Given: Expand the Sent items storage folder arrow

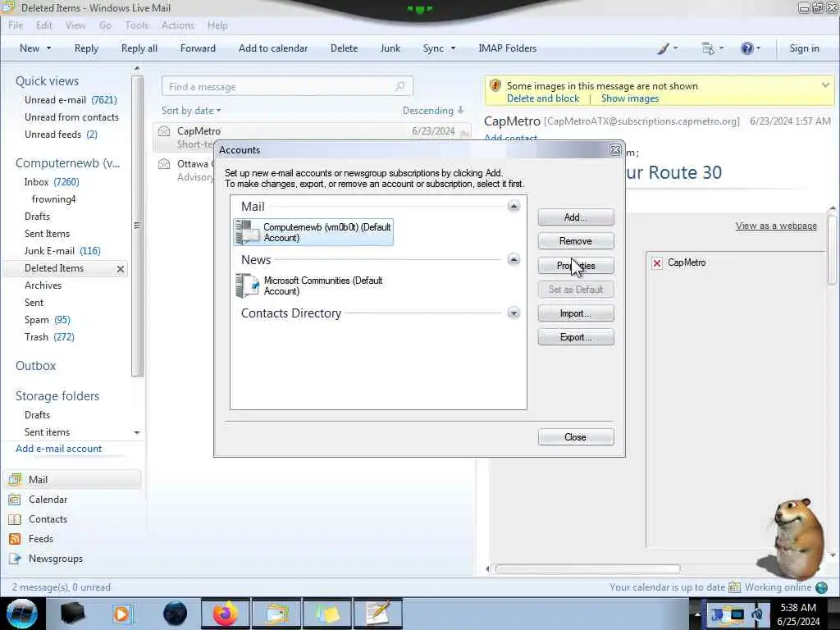Looking at the screenshot, I should 137,432.
